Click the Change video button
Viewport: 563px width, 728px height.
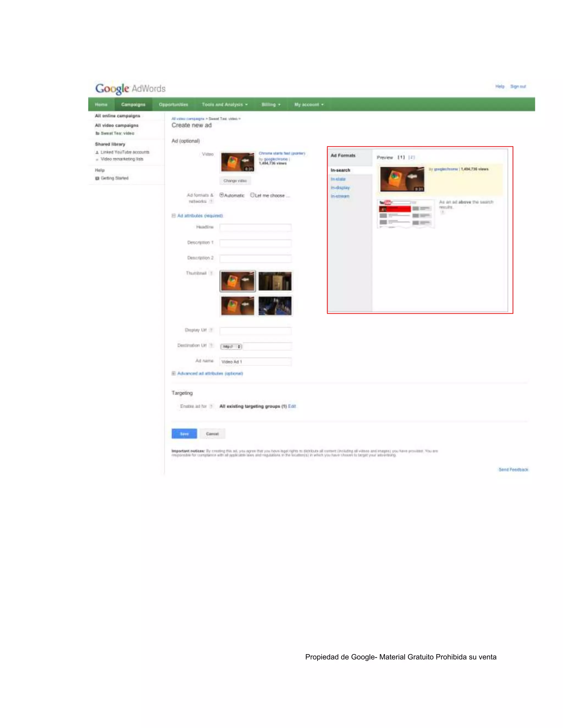pyautogui.click(x=235, y=181)
